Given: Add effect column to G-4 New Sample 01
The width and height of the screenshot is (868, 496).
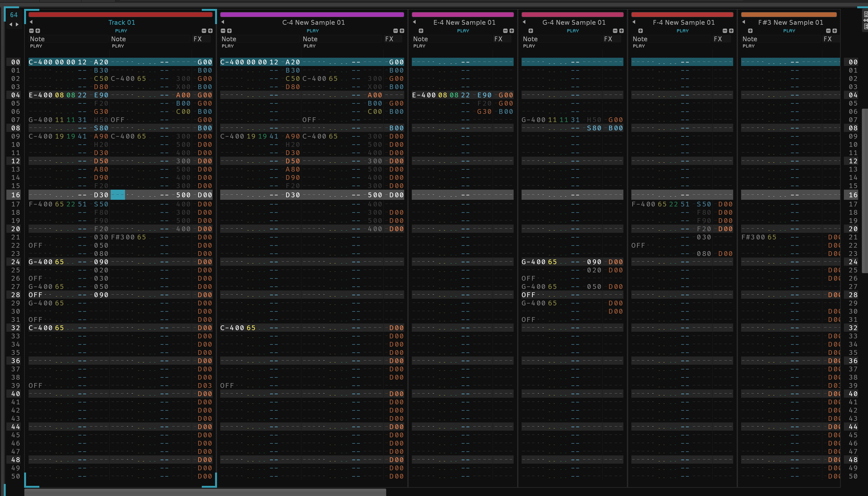Looking at the screenshot, I should [621, 31].
